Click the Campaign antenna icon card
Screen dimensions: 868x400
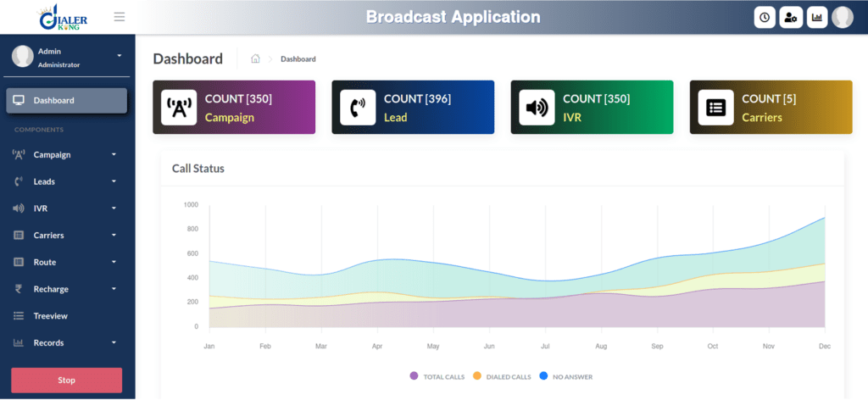[x=179, y=108]
